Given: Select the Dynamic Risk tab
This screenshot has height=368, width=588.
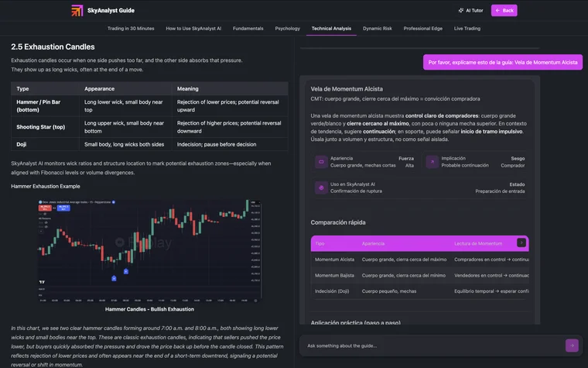Looking at the screenshot, I should [377, 29].
